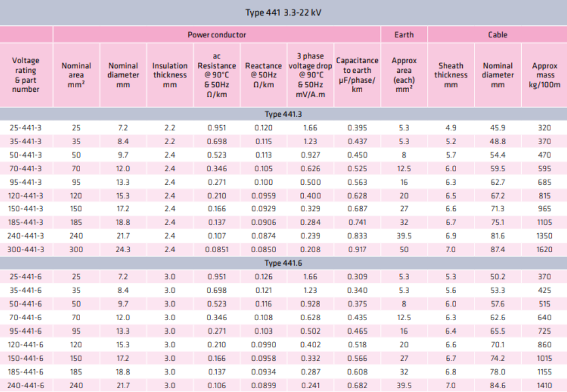Select the 'Earth' group header

tap(404, 35)
